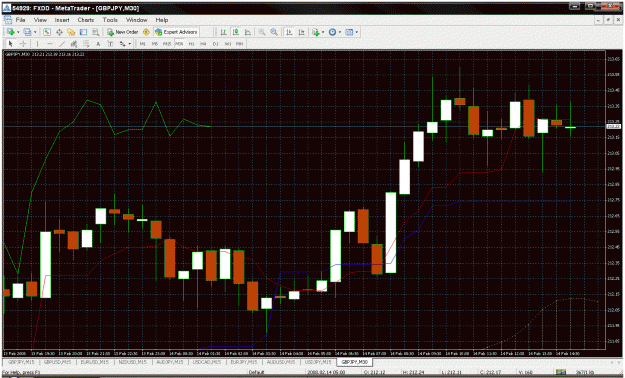Click the Profiles toolbar icon
625x378 pixels.
(x=27, y=32)
